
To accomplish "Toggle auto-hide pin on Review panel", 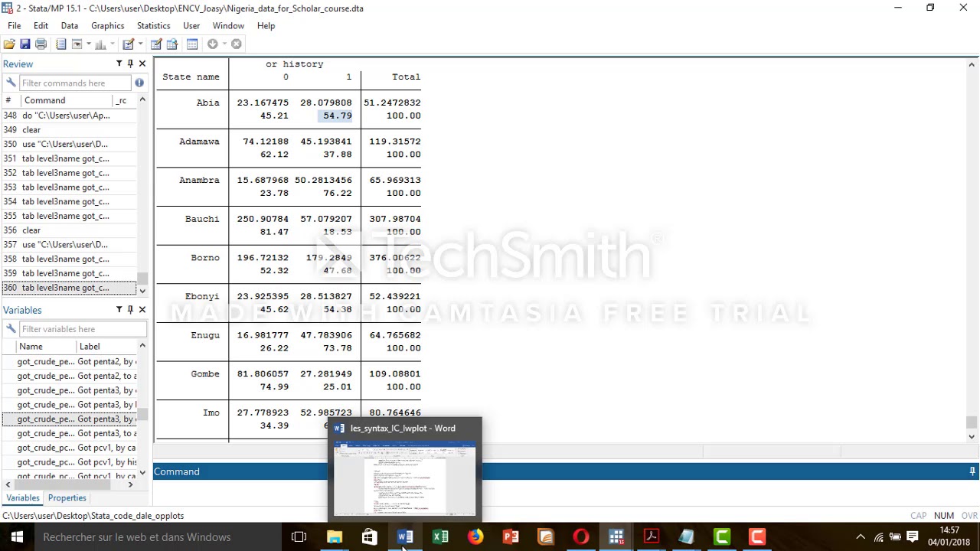I will 130,64.
